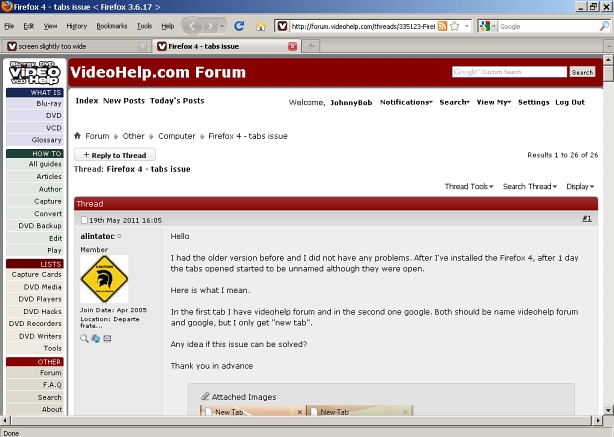Open the Home page icon

(x=260, y=26)
